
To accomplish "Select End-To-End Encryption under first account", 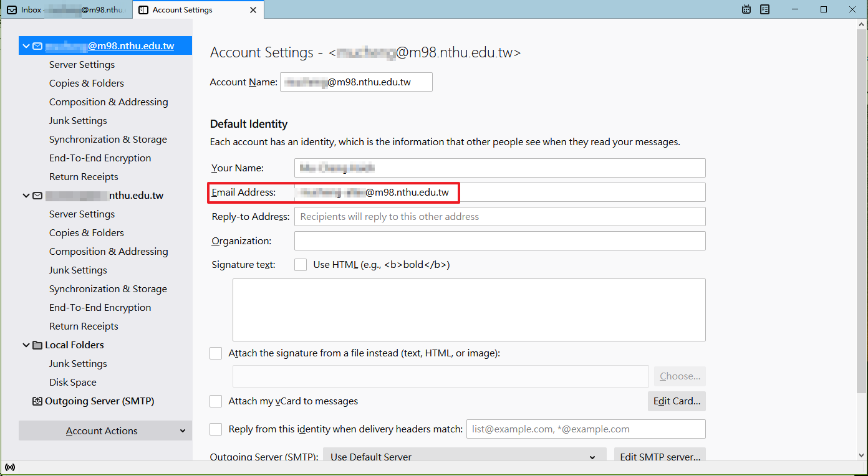I will coord(100,158).
